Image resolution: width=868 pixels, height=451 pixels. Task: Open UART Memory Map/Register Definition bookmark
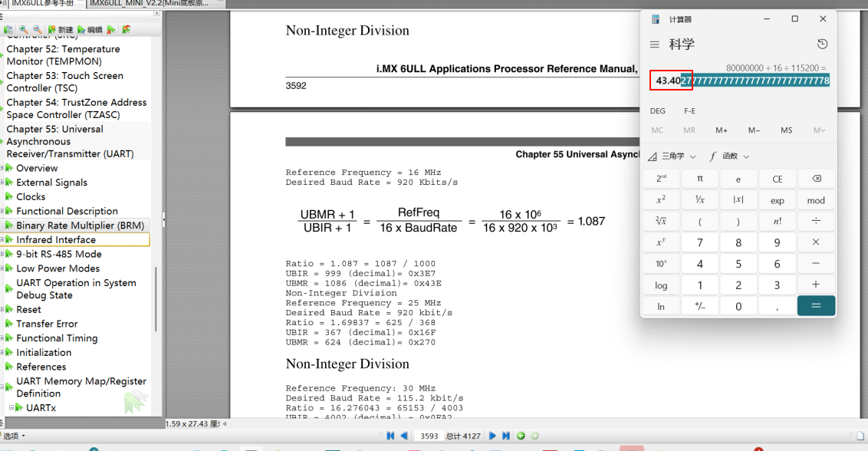(81, 387)
